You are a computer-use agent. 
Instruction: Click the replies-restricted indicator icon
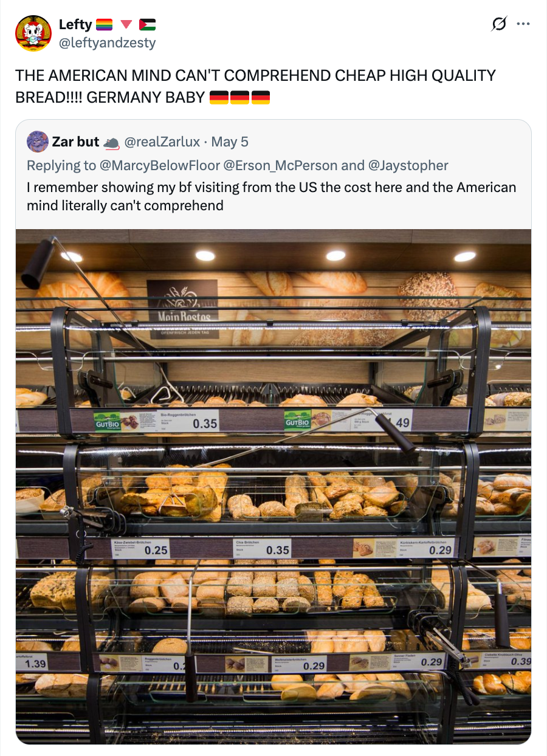pyautogui.click(x=500, y=22)
